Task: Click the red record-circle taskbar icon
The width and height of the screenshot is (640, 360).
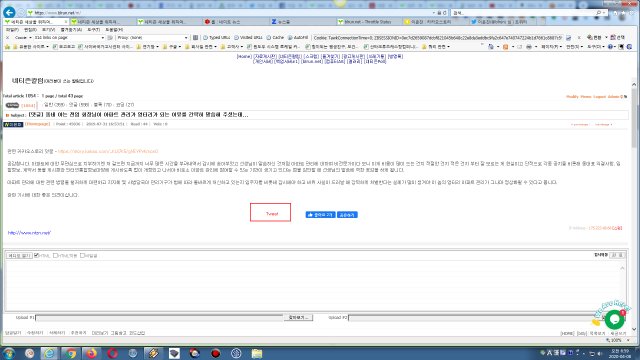Action: [216, 353]
